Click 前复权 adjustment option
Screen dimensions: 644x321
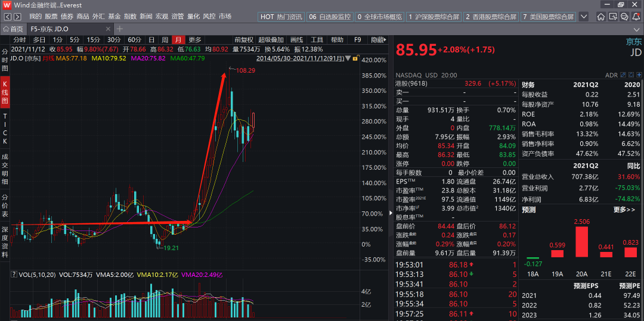[x=244, y=40]
